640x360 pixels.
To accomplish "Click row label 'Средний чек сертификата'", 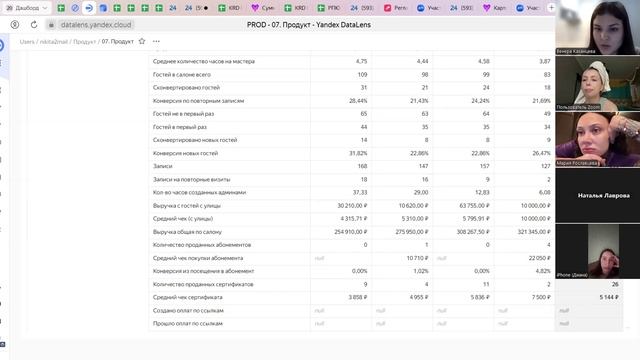I will point(187,297).
